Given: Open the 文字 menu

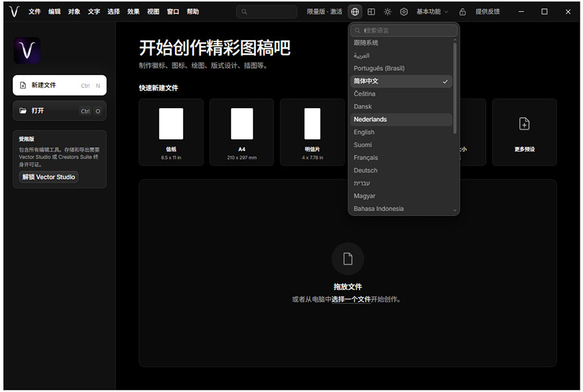Looking at the screenshot, I should [x=94, y=12].
